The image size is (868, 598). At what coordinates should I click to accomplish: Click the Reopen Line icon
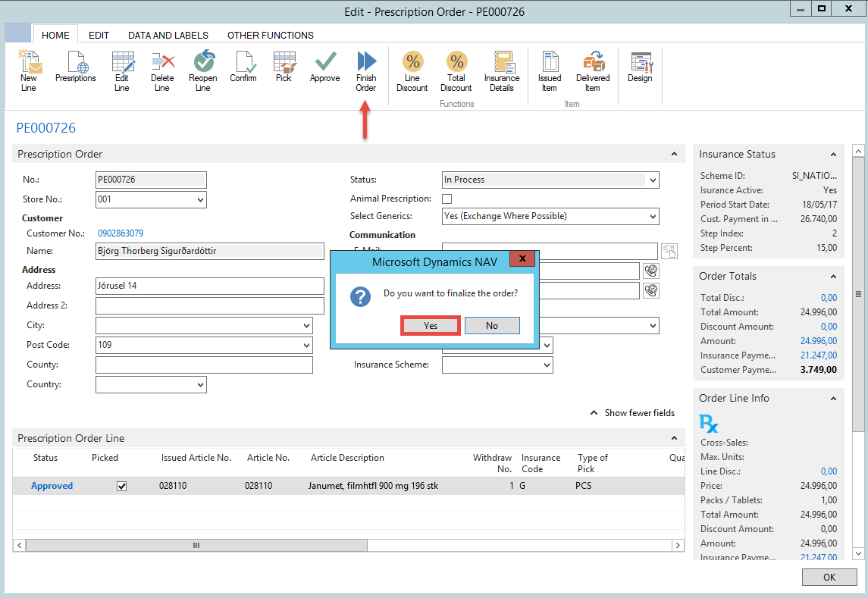[202, 71]
